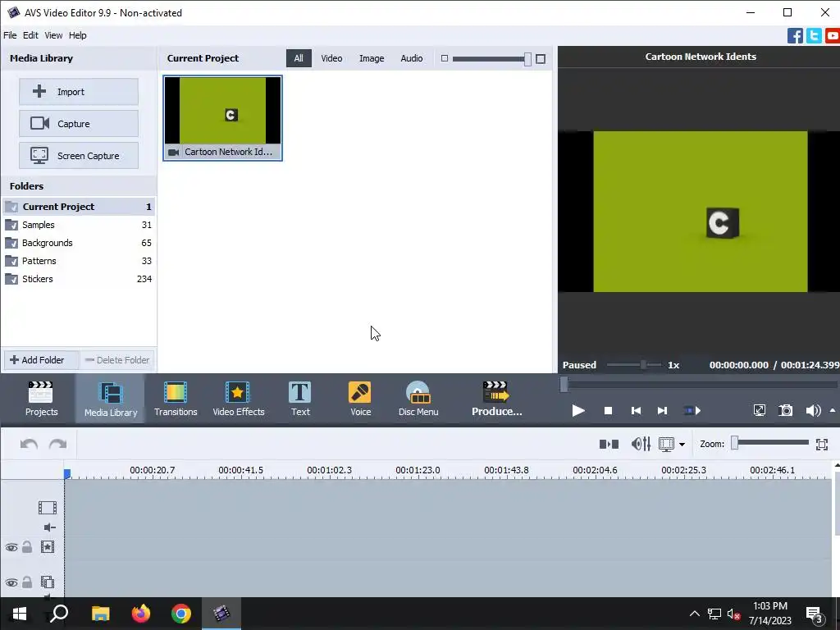Open the Voice recording tool

point(360,399)
